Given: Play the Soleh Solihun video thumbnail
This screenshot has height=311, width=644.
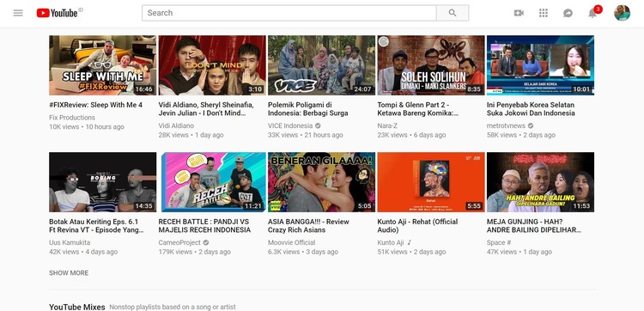Looking at the screenshot, I should (x=431, y=65).
